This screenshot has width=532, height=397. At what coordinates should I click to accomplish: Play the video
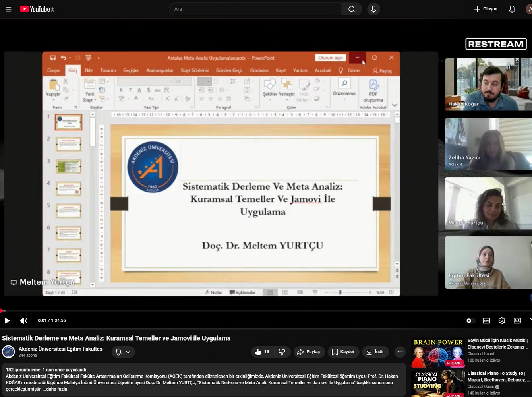click(7, 321)
